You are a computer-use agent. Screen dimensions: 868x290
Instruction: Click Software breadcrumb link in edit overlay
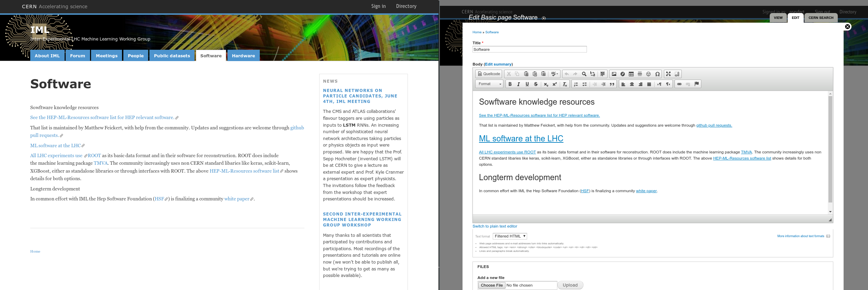pyautogui.click(x=492, y=32)
